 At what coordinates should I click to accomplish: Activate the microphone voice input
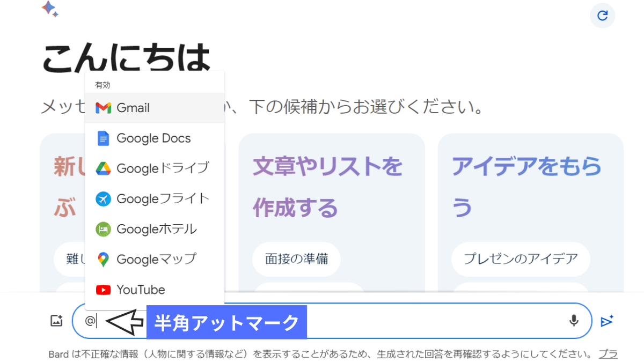(x=574, y=321)
